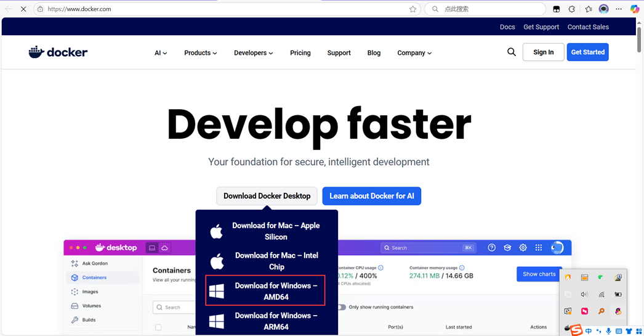Toggle Sogou Chinese input mode 中
This screenshot has width=644, height=336.
tap(588, 331)
